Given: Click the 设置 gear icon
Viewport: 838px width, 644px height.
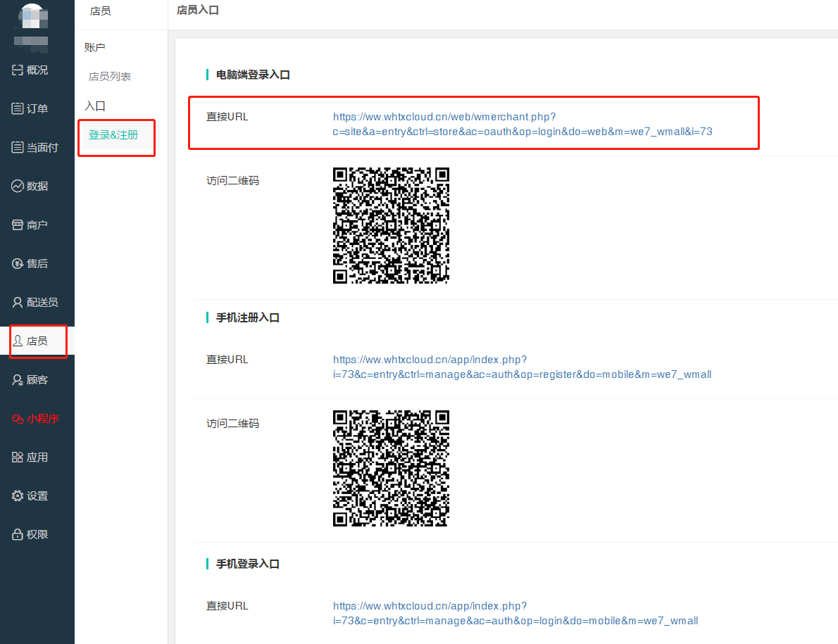Looking at the screenshot, I should [18, 495].
